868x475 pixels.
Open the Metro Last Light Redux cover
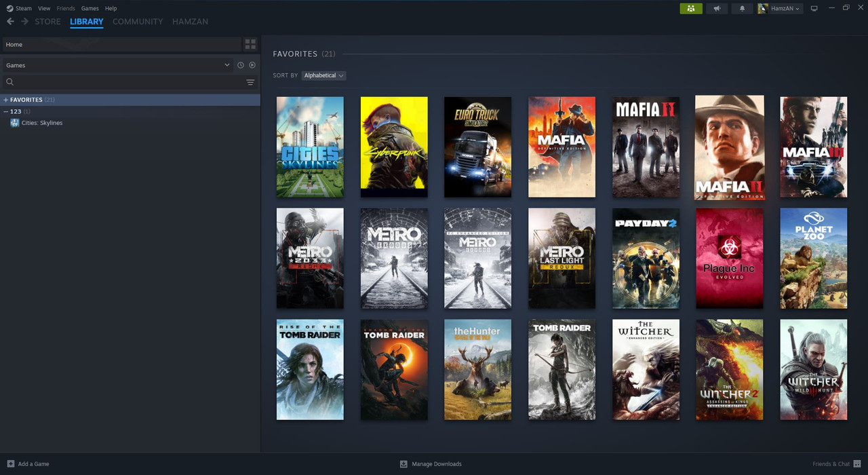(561, 259)
